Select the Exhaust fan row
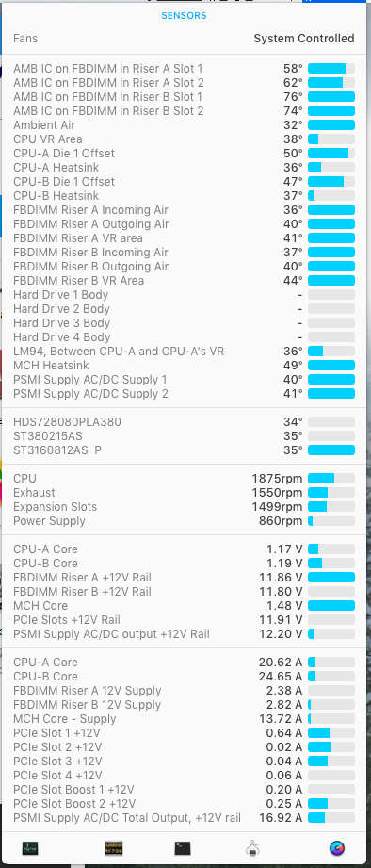The height and width of the screenshot is (868, 371). coord(185,493)
